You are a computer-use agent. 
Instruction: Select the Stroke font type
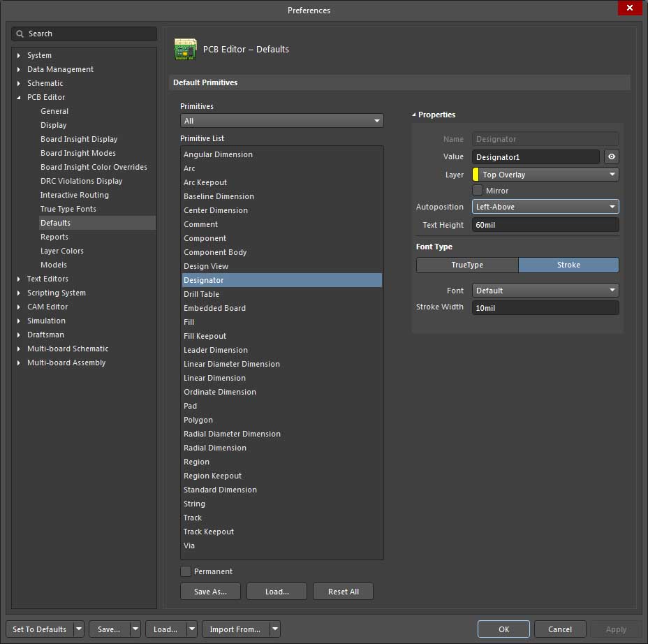568,265
